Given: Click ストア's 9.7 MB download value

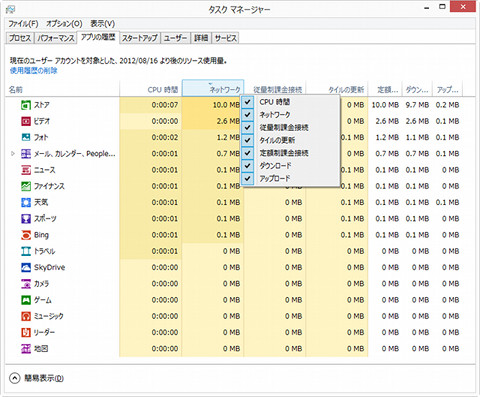Looking at the screenshot, I should pos(417,105).
